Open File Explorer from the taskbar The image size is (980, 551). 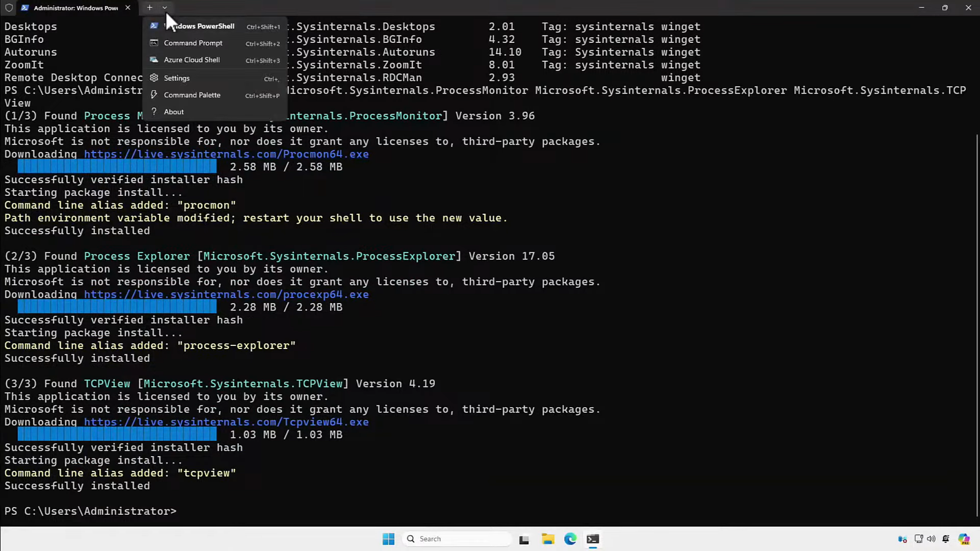[548, 539]
